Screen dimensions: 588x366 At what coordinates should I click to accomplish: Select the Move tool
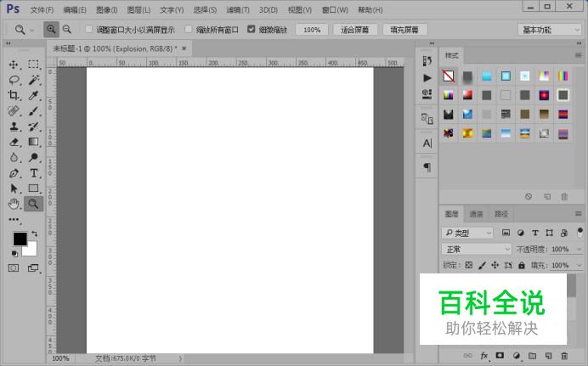coord(14,65)
